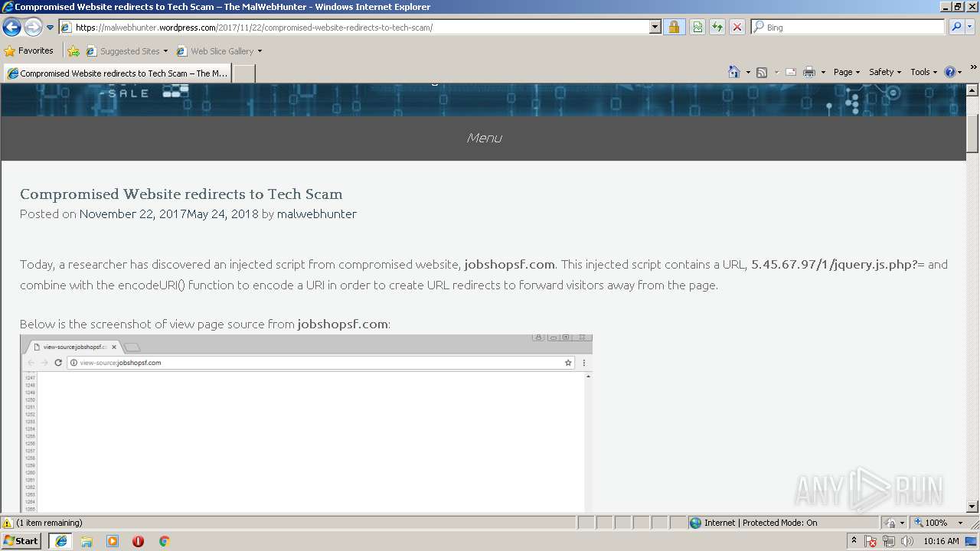
Task: Click Internet Protected Mode status text
Action: [760, 523]
